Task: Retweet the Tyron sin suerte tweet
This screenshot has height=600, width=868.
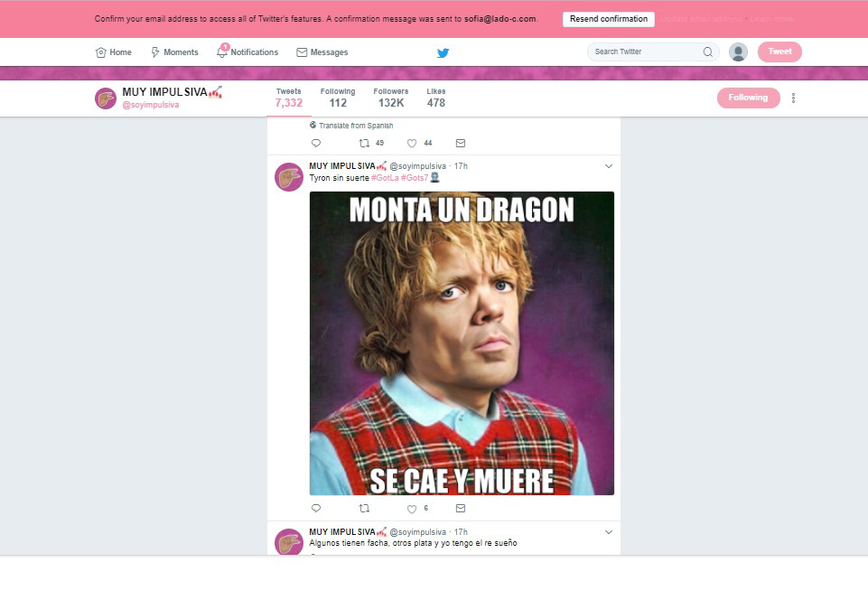Action: [x=364, y=508]
